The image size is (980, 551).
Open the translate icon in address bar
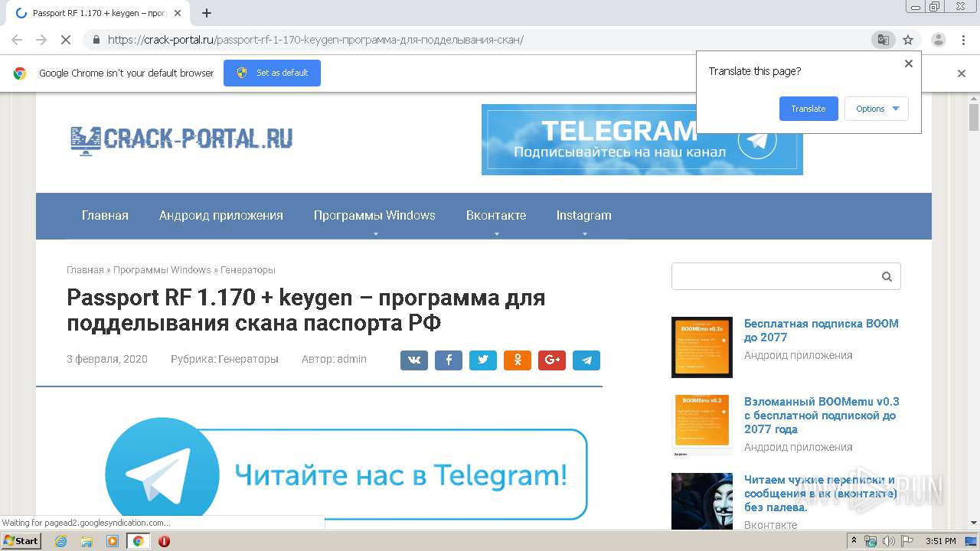[x=883, y=40]
